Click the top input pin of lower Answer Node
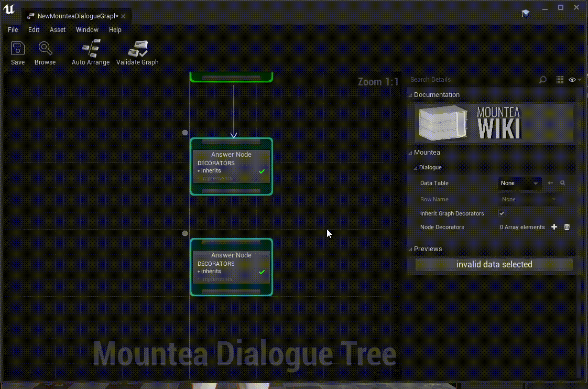588x389 pixels. (x=232, y=242)
